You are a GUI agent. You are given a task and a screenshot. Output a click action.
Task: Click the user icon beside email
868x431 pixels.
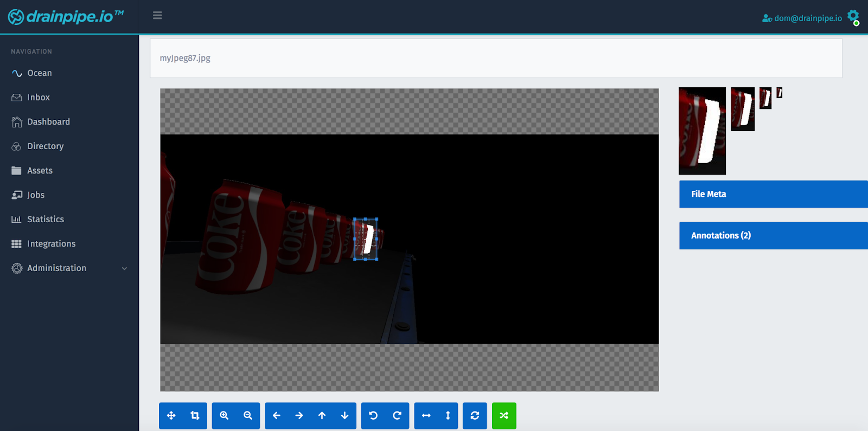pos(767,18)
